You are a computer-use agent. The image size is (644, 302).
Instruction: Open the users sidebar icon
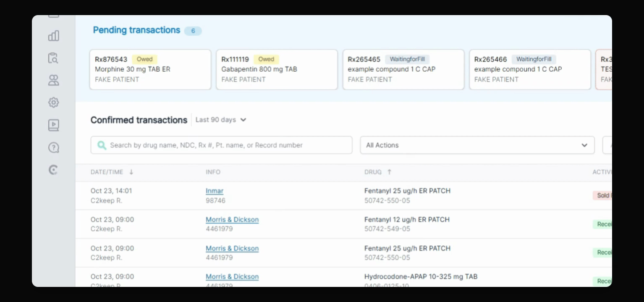(x=54, y=80)
